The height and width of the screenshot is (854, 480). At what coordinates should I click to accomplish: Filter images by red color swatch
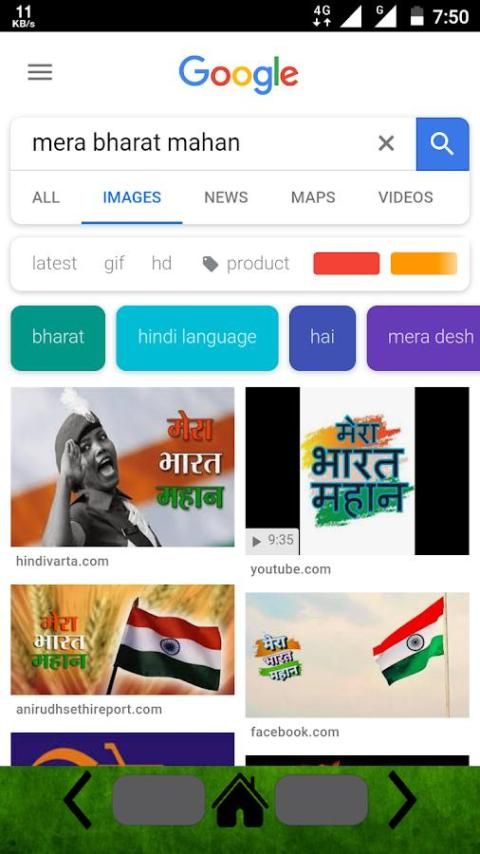coord(347,264)
